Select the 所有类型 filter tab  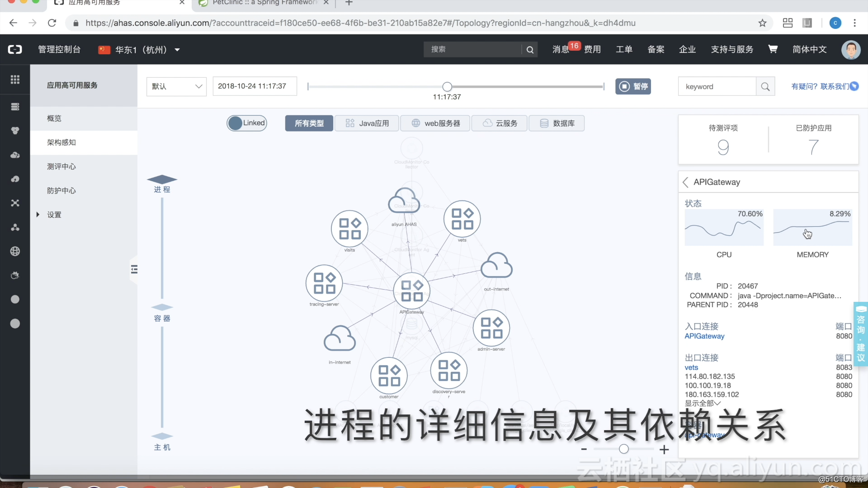(x=309, y=123)
